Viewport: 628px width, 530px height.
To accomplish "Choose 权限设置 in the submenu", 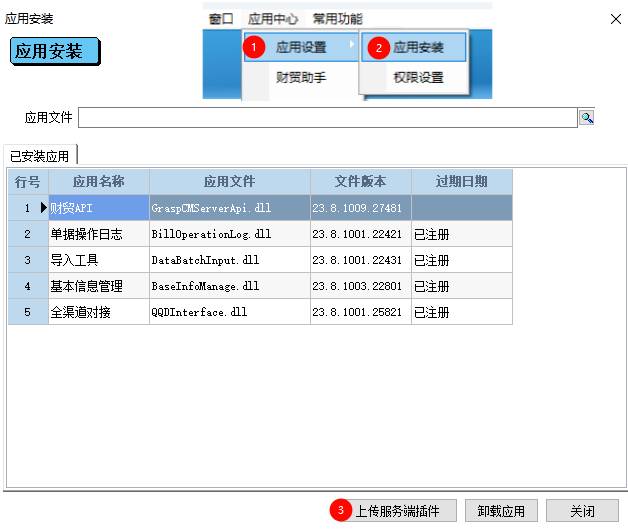I will click(419, 77).
